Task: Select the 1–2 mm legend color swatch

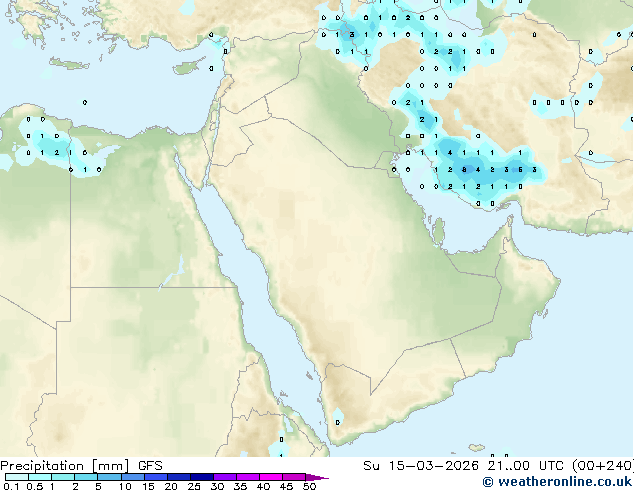Action: point(63,477)
